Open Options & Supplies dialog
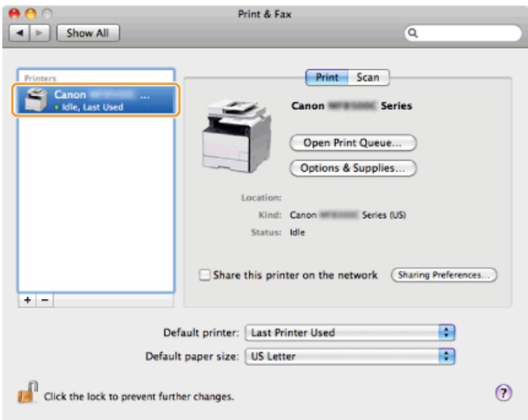 (353, 168)
